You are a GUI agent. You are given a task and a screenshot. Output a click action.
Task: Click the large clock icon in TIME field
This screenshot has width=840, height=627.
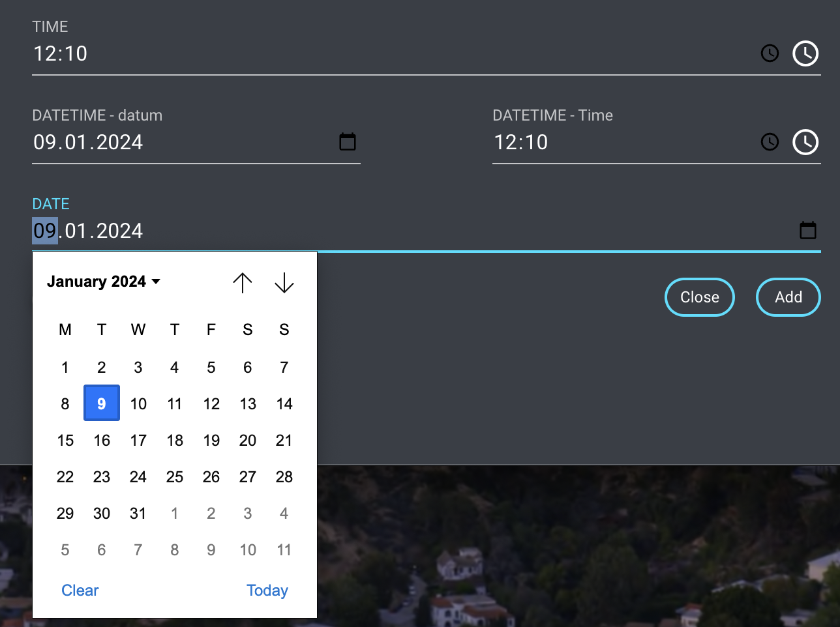[805, 53]
